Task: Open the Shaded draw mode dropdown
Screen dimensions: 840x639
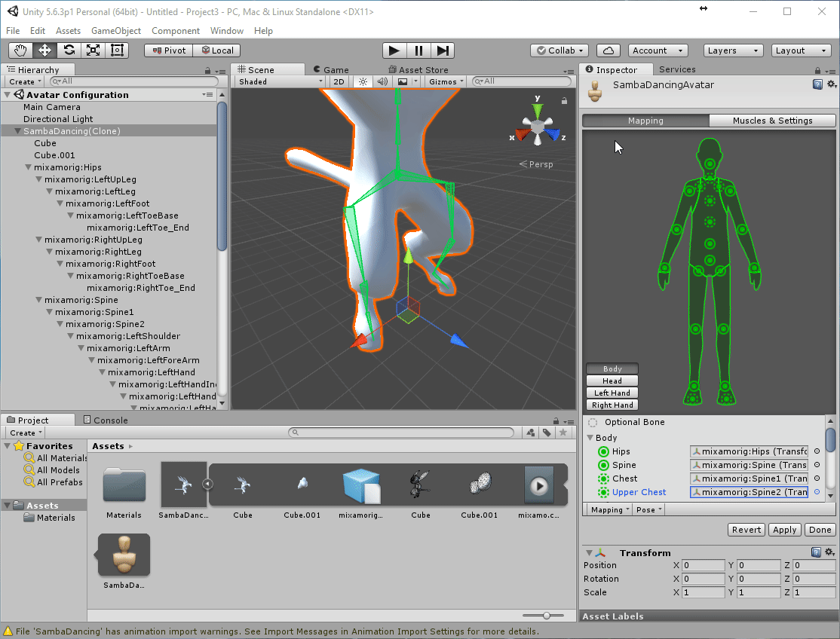Action: click(281, 81)
